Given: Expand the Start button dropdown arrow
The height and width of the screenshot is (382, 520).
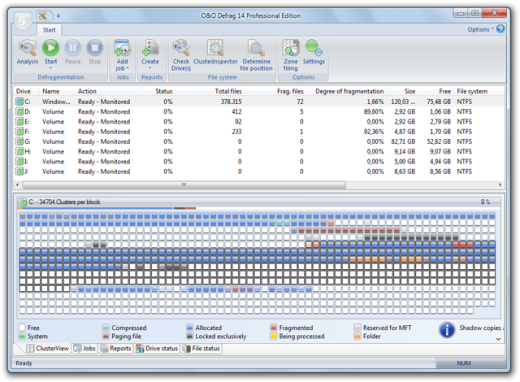Looking at the screenshot, I should coord(51,68).
